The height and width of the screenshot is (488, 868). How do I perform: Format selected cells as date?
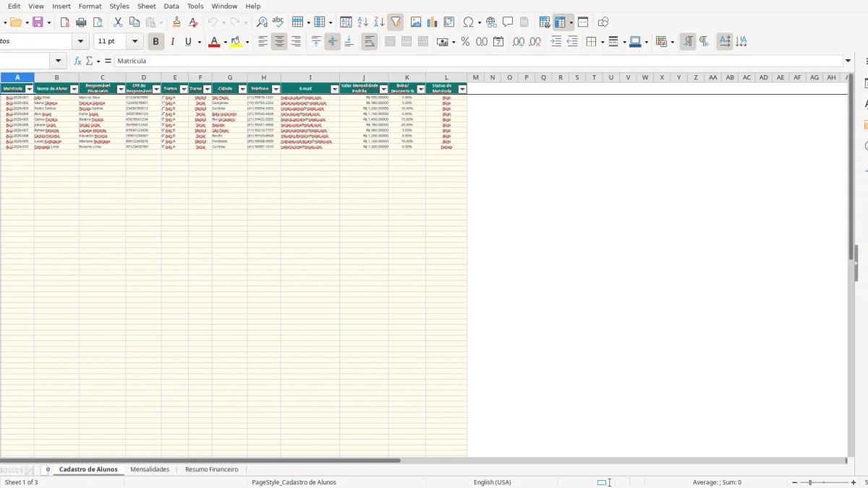[498, 42]
